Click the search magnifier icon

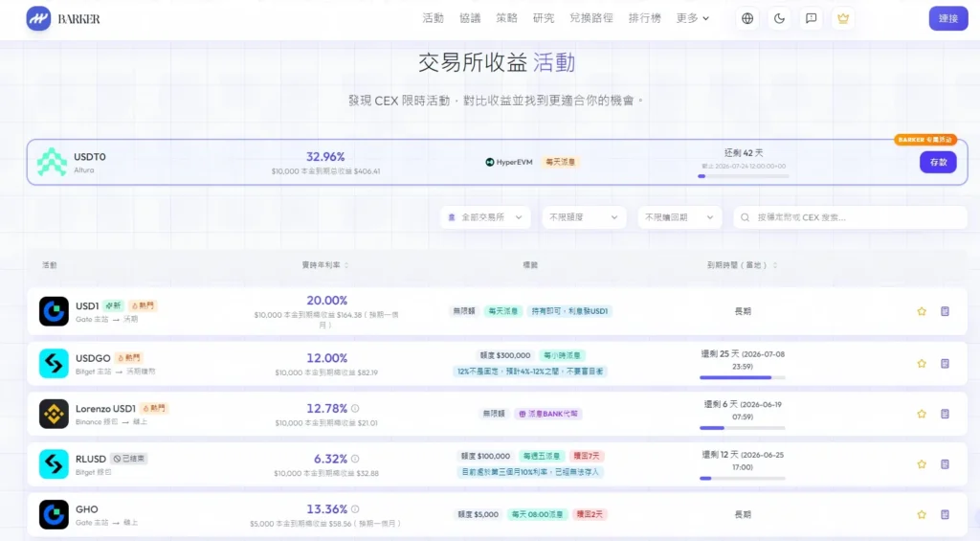(x=745, y=217)
